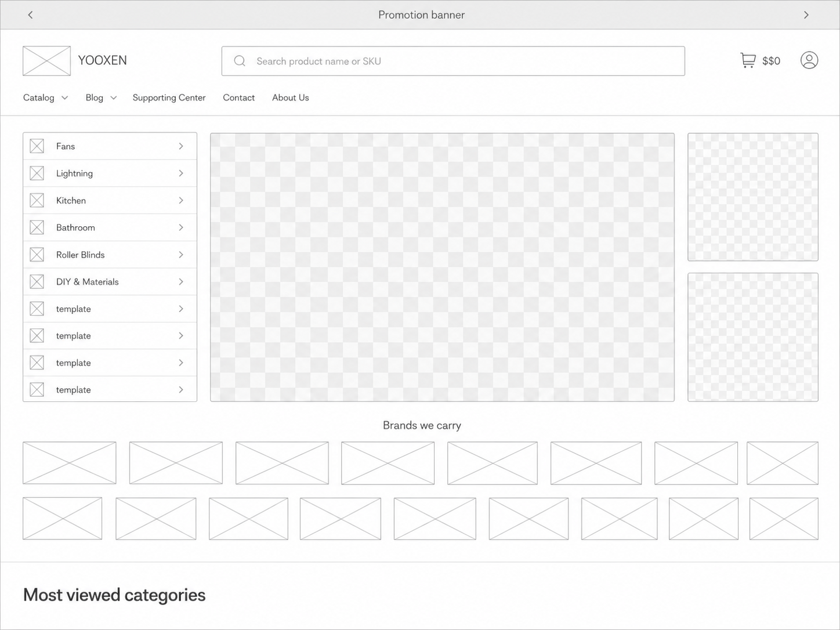Expand the Lightning category chevron
Viewport: 840px width, 630px height.
181,173
